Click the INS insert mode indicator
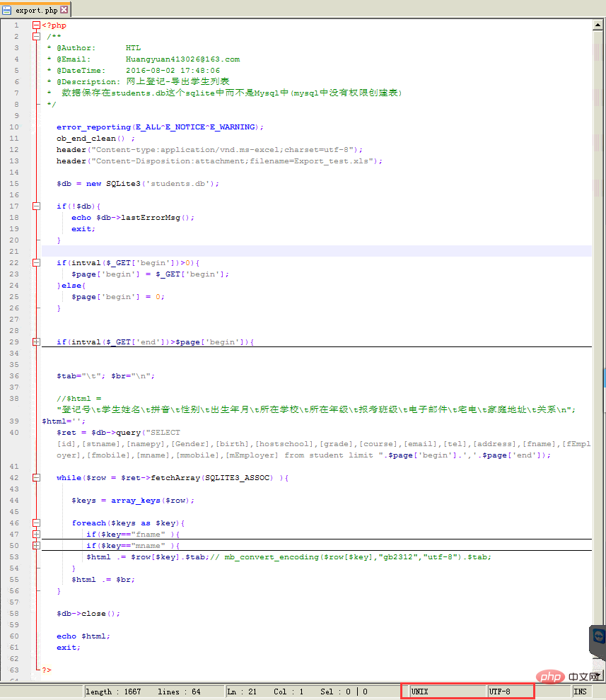The image size is (606, 700). tap(580, 692)
